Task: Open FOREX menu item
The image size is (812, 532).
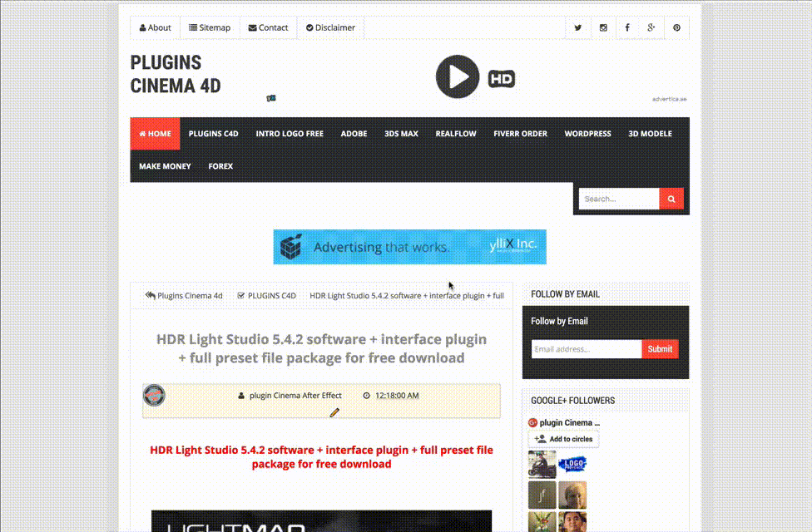Action: click(220, 166)
